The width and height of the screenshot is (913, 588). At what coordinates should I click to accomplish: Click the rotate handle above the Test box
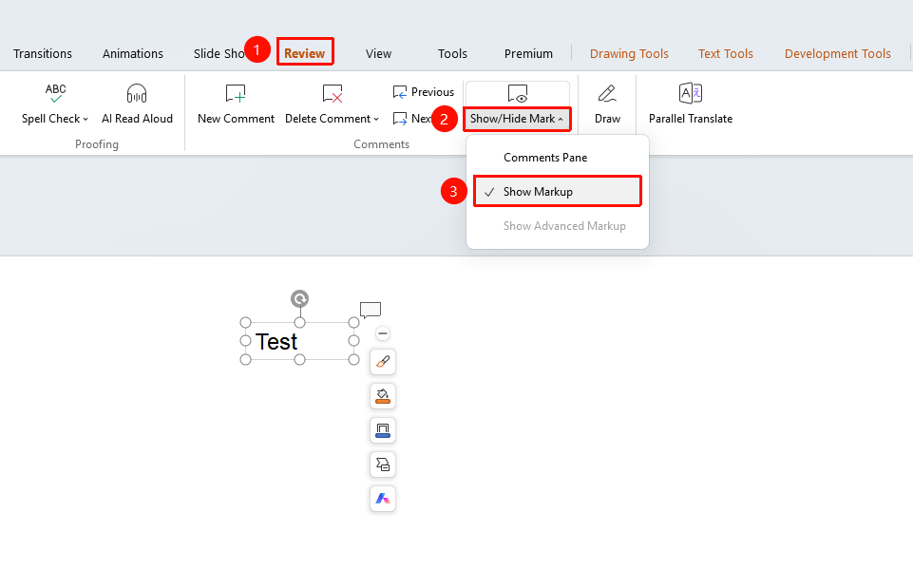point(300,299)
